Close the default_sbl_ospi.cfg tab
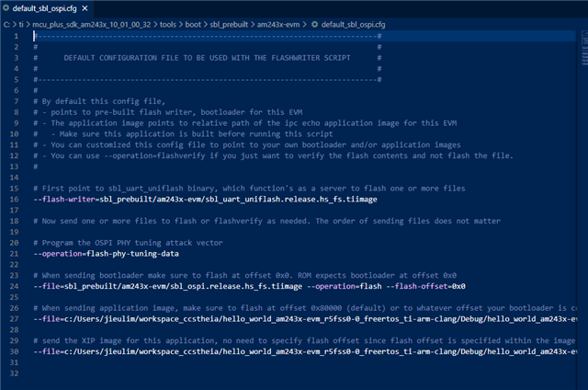Screen dimensions: 588x390 (x=85, y=7)
